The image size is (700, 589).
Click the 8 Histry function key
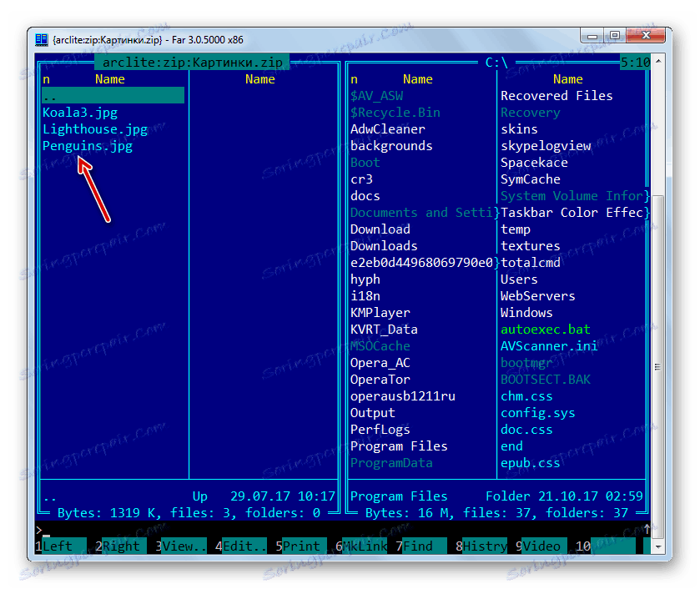[481, 546]
